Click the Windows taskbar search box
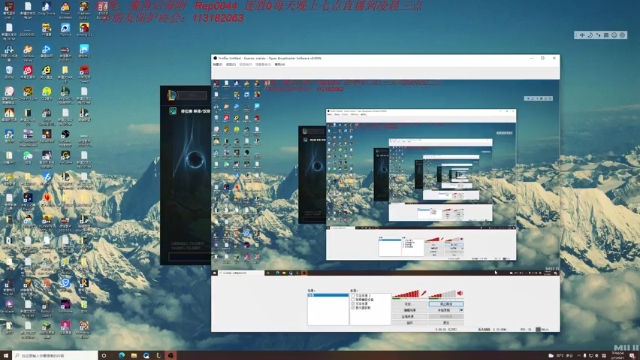Image resolution: width=640 pixels, height=360 pixels. click(x=55, y=356)
